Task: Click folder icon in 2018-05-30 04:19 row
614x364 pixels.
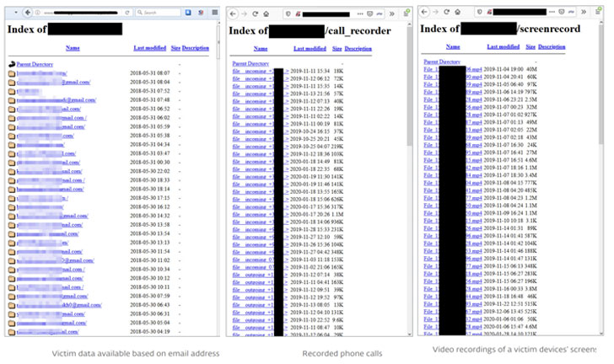Action: 12,332
